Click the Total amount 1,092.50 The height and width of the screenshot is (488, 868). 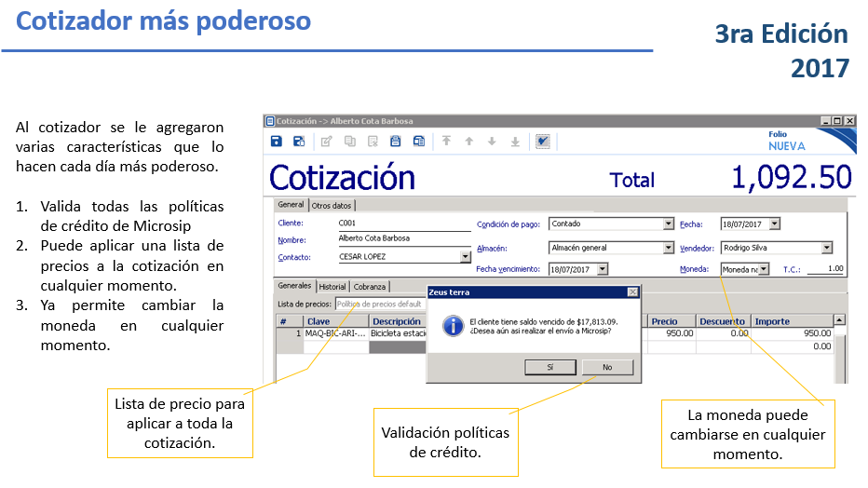[x=791, y=178]
